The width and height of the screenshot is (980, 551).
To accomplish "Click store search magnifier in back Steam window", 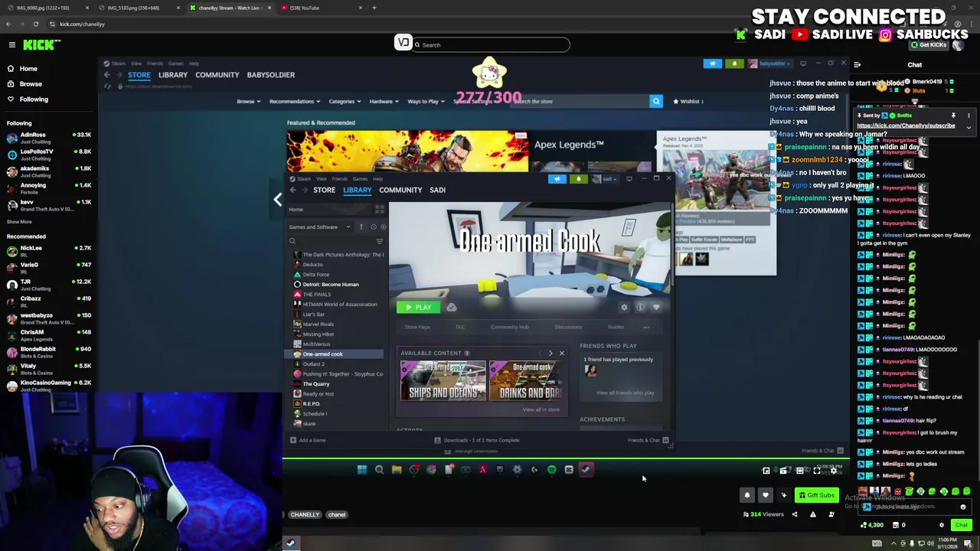I will pos(656,101).
